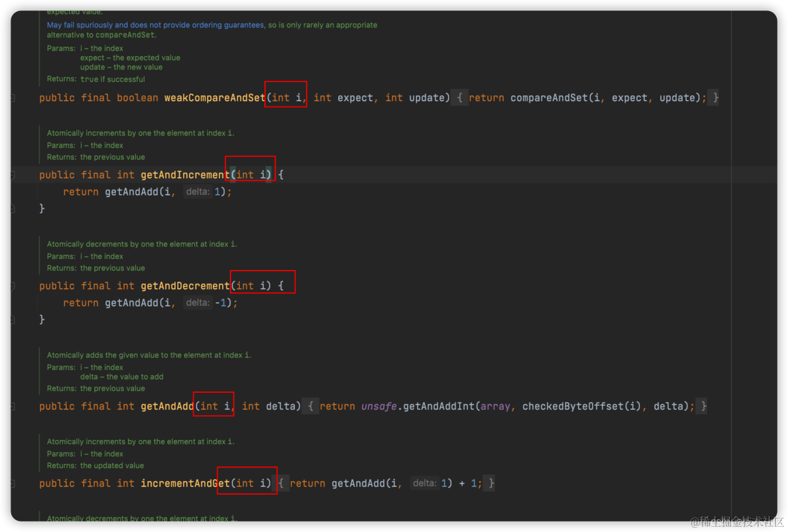Click doc line 'Atomically decrements by one' above getAndDecrement
788x532 pixels.
tap(142, 244)
